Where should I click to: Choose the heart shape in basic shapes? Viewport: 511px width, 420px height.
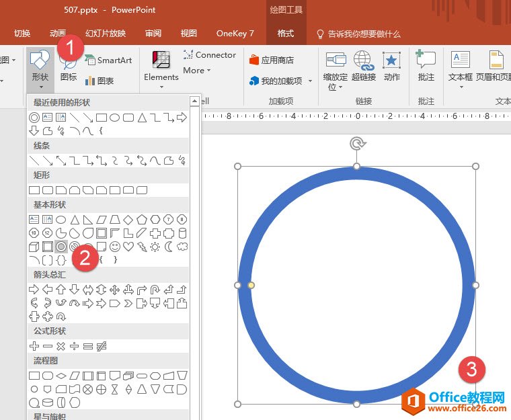[128, 247]
